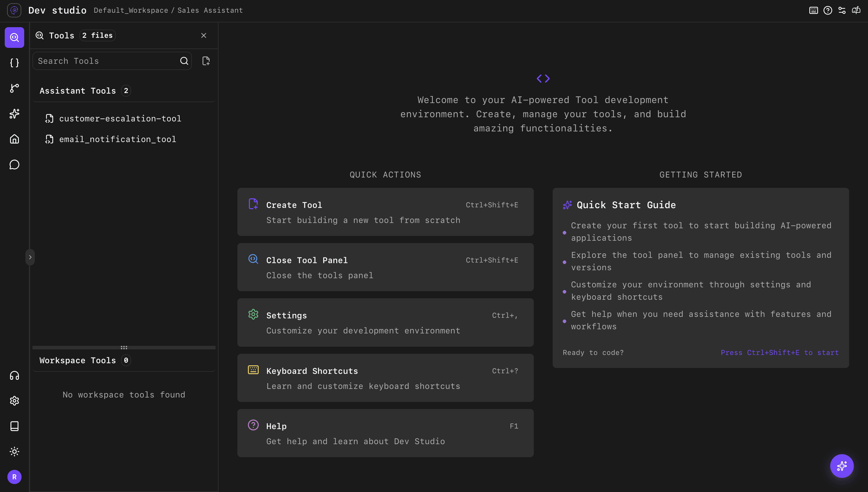
Task: Click the purple Help question icon
Action: 253,425
